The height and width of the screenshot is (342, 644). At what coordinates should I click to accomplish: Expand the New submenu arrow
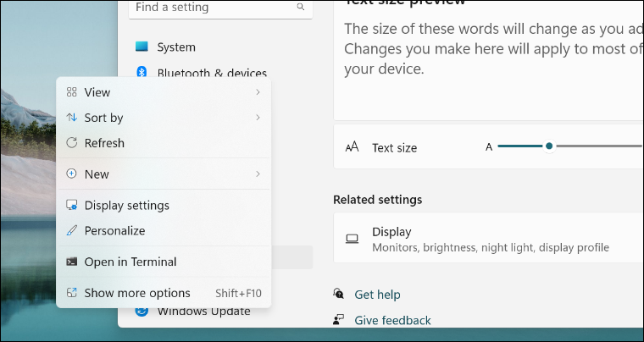tap(258, 174)
